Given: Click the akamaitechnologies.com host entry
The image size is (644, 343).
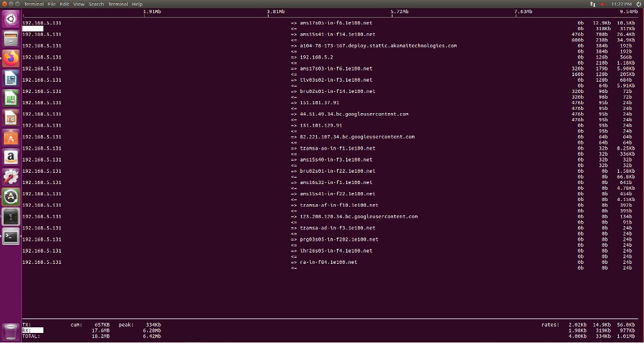Looking at the screenshot, I should tap(378, 46).
